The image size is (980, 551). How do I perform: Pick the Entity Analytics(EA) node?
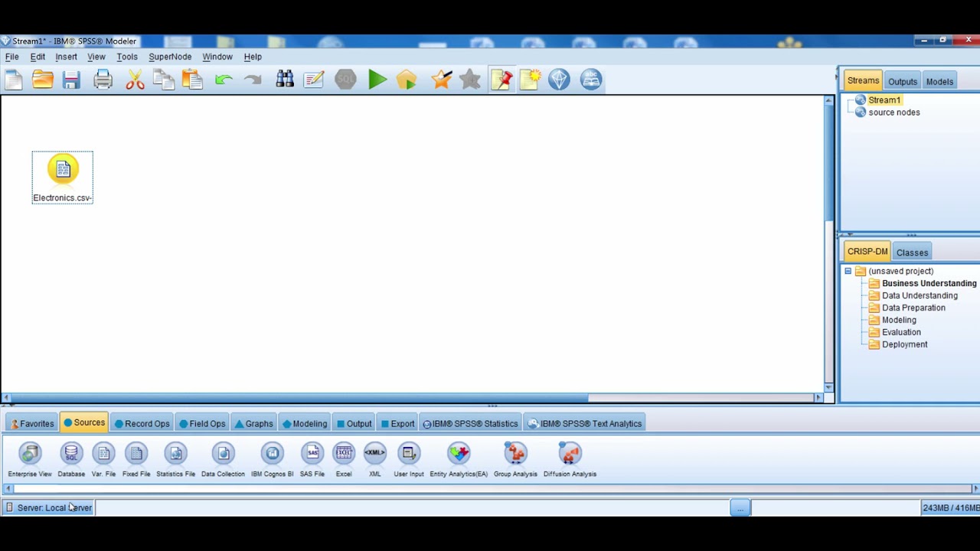(x=459, y=460)
